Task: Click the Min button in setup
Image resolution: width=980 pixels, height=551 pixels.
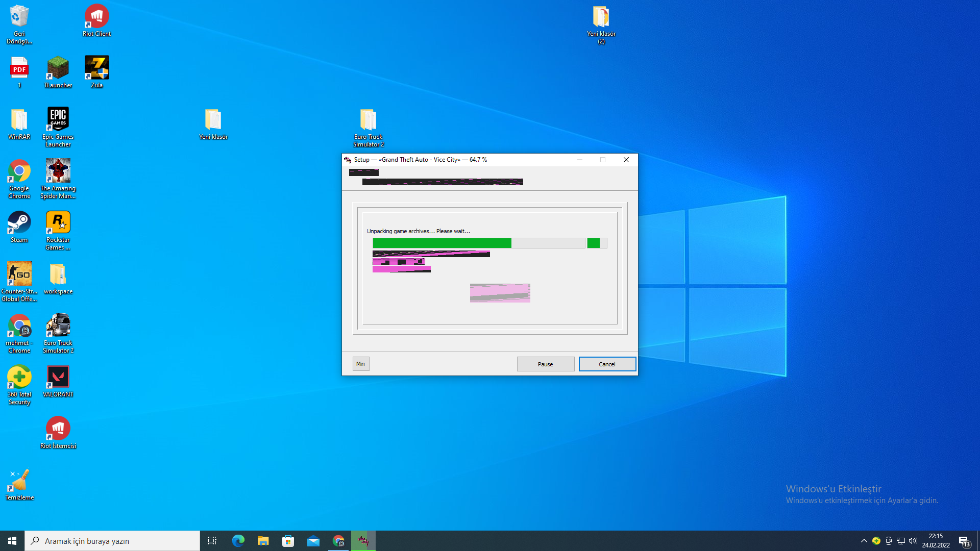Action: pyautogui.click(x=360, y=364)
